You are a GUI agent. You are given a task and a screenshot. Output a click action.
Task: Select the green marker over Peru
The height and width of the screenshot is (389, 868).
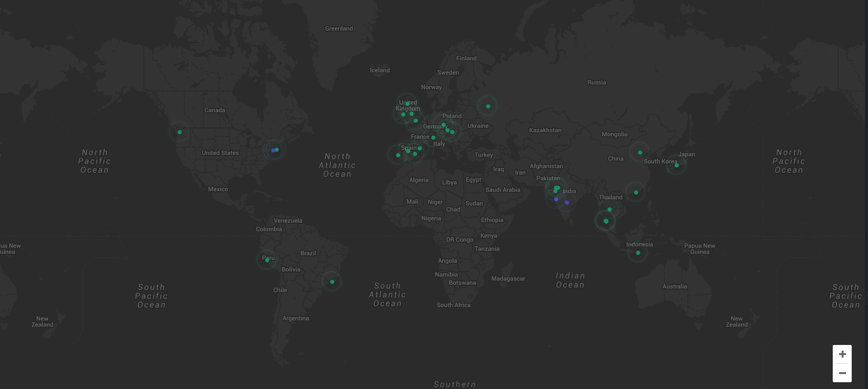point(267,260)
